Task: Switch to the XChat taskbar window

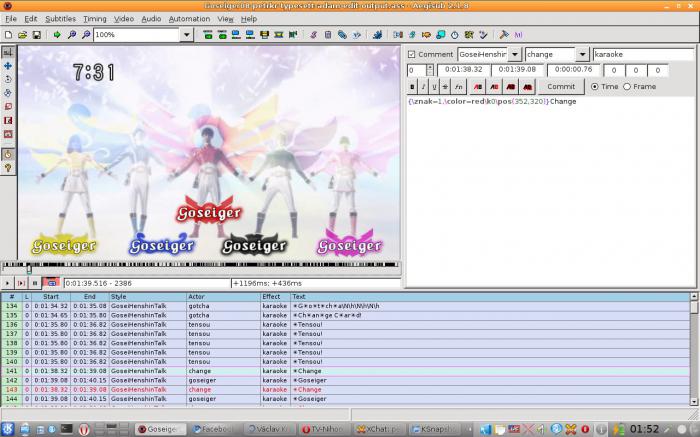Action: point(379,429)
